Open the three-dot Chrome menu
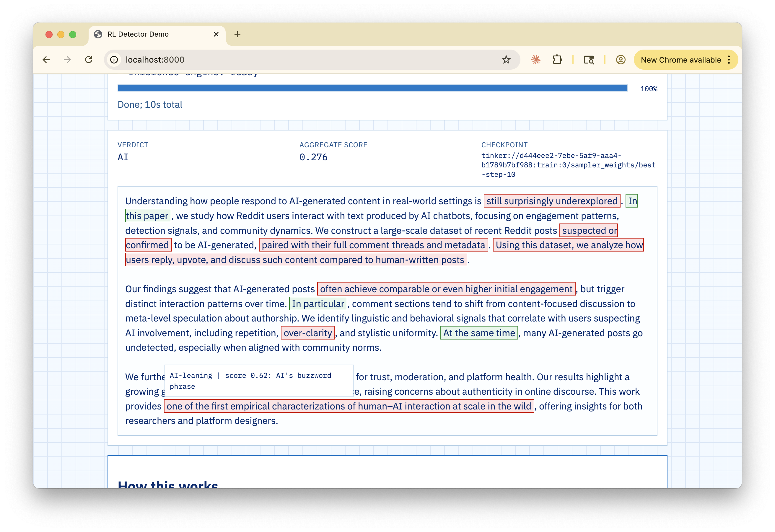This screenshot has width=775, height=532. [x=729, y=60]
